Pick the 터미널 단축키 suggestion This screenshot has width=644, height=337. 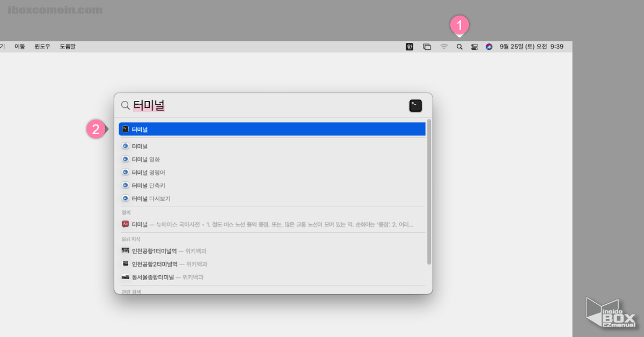(149, 185)
